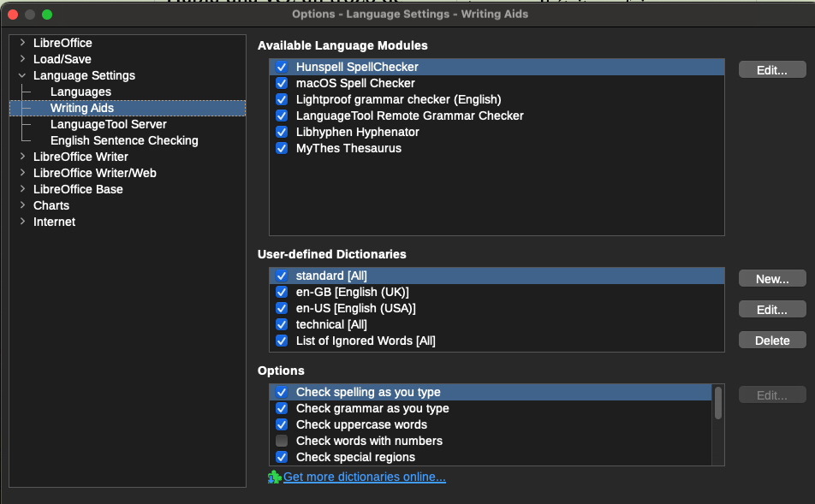Open Get more dictionaries online link
Screen dimensions: 815x504
365,477
